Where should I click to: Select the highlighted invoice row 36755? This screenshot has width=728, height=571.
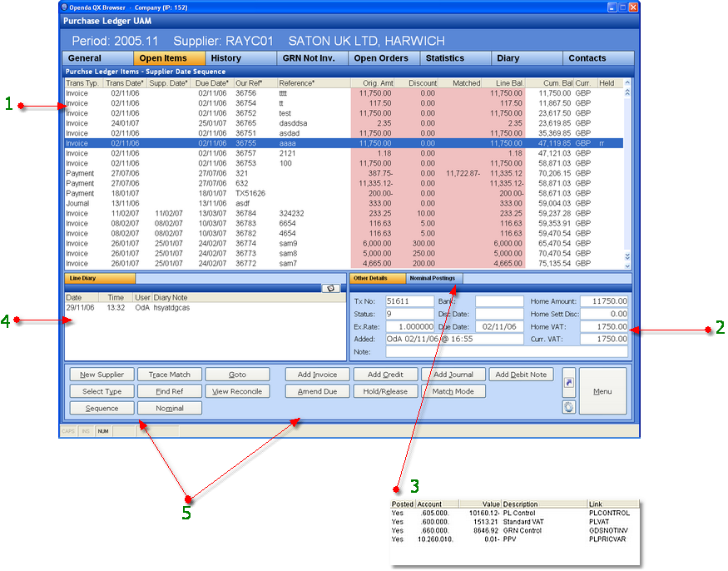[x=344, y=143]
